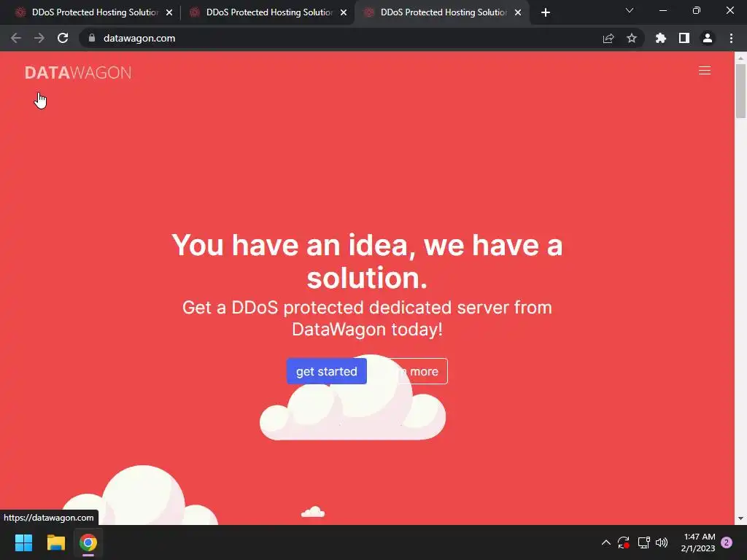Open the notification center badge
747x560 pixels.
point(727,542)
